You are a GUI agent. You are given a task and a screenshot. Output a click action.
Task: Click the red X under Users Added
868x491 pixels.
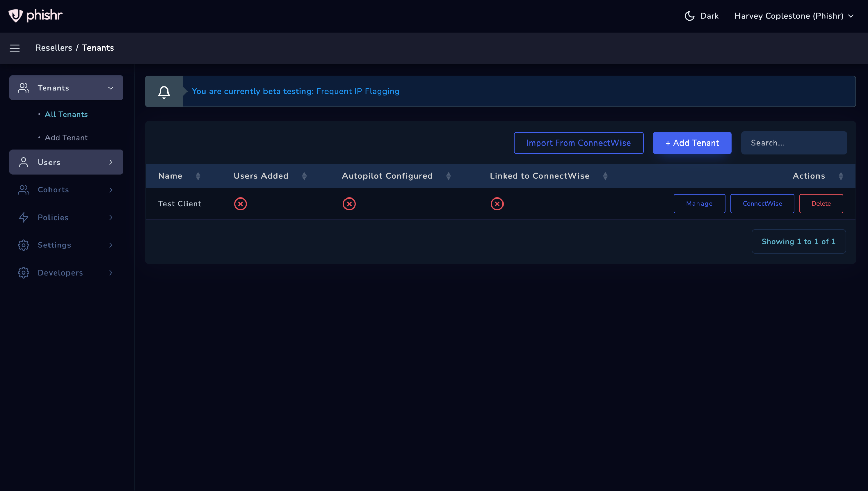click(240, 204)
